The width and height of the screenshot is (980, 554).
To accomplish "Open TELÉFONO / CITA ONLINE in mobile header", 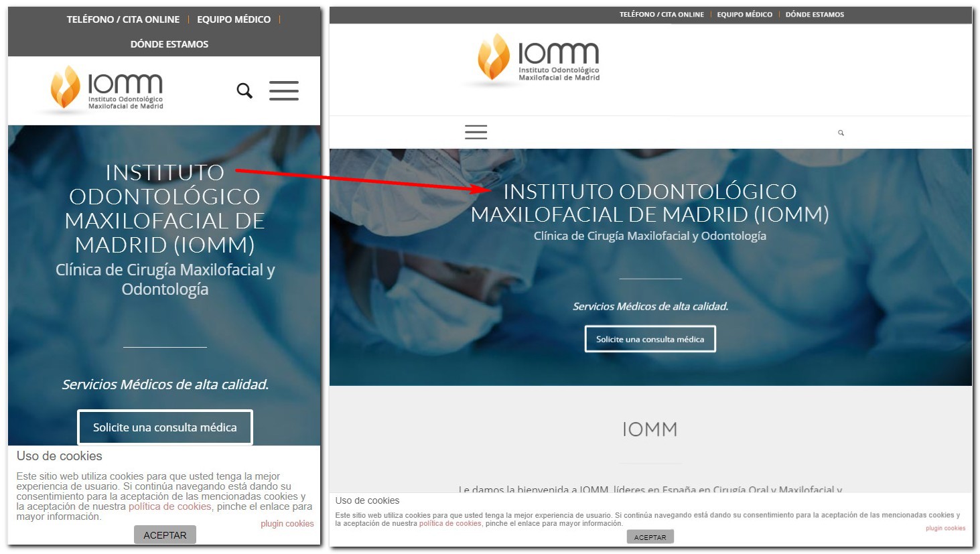I will coord(123,19).
